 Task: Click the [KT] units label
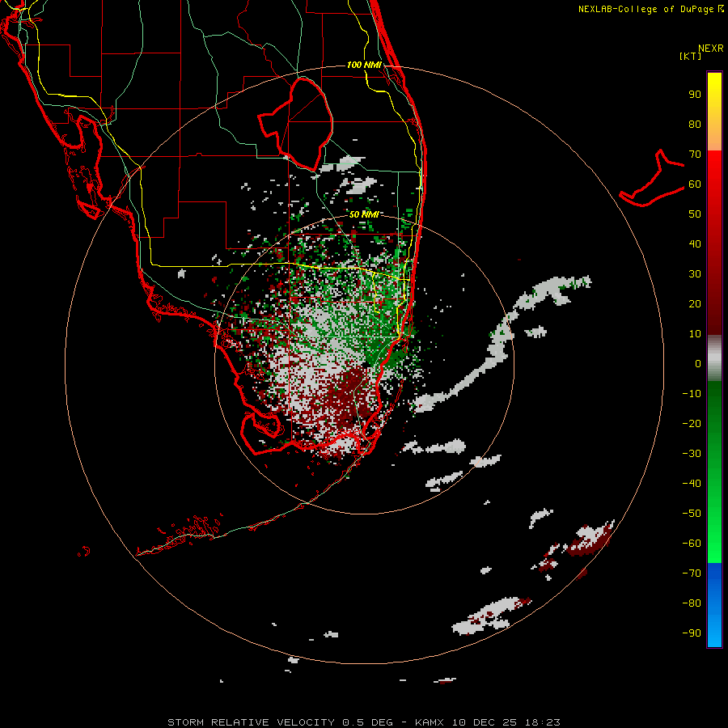click(x=691, y=56)
